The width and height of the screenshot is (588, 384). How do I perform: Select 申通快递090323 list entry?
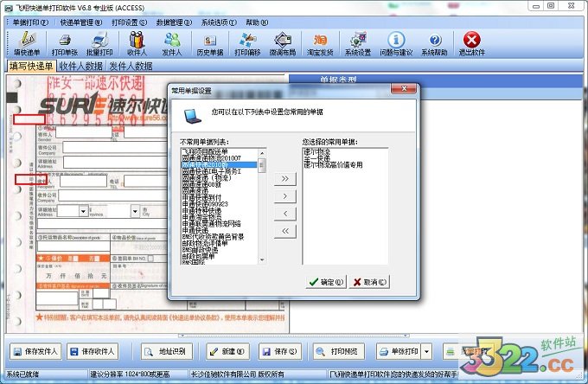click(205, 204)
